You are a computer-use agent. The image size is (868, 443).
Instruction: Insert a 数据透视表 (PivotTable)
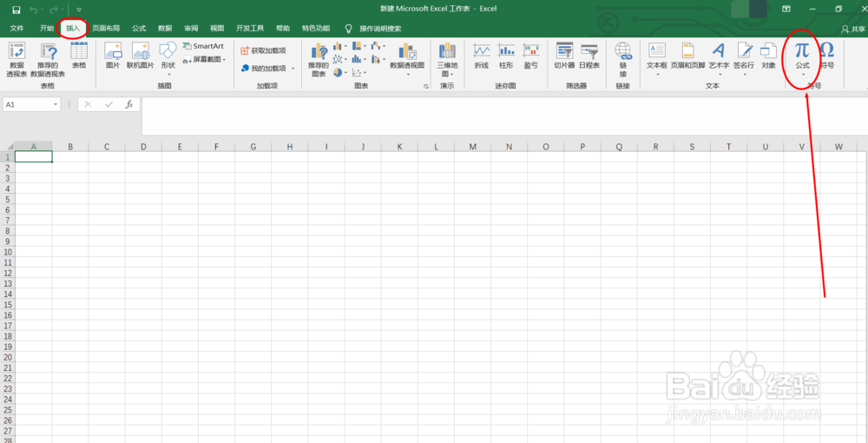(16, 60)
